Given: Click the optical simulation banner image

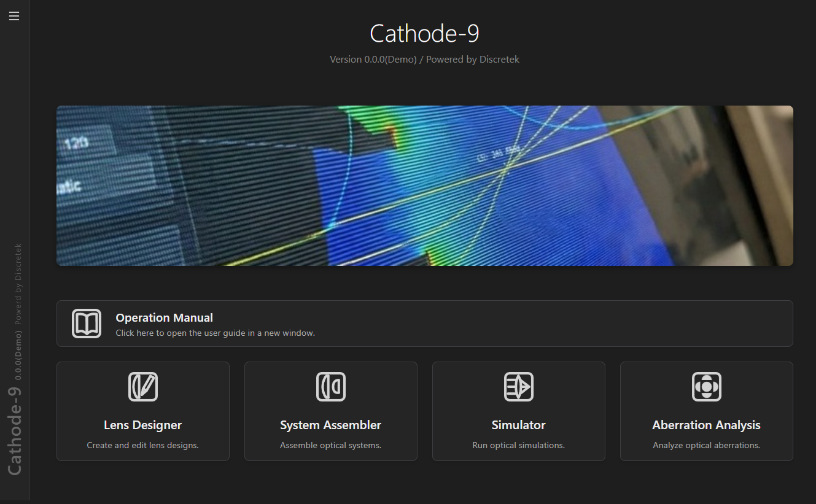Looking at the screenshot, I should point(425,185).
